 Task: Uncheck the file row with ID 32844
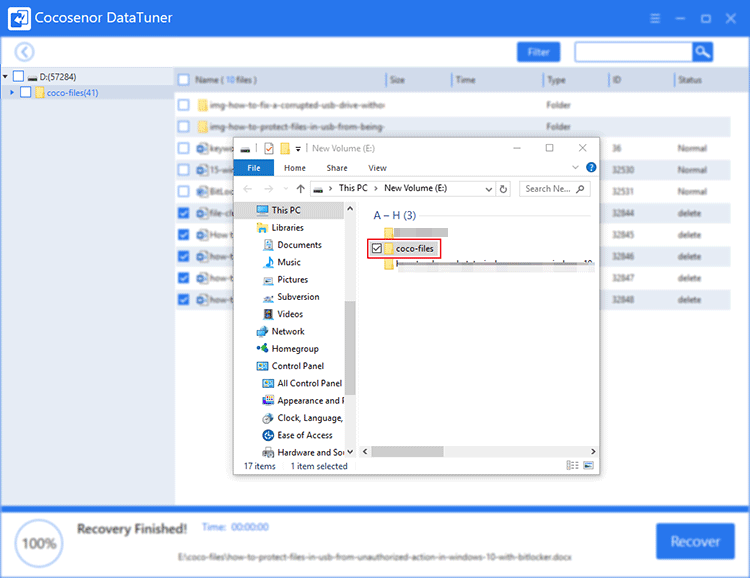click(184, 213)
